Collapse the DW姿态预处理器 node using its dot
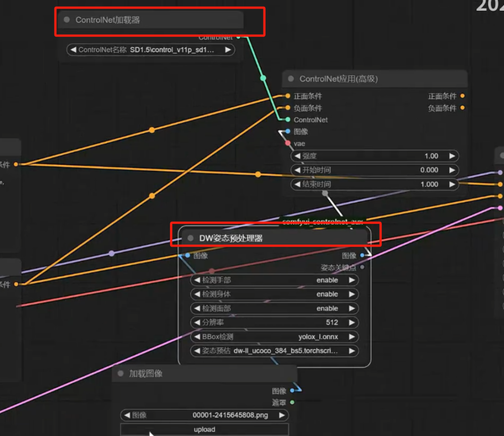This screenshot has width=504, height=436. point(190,238)
